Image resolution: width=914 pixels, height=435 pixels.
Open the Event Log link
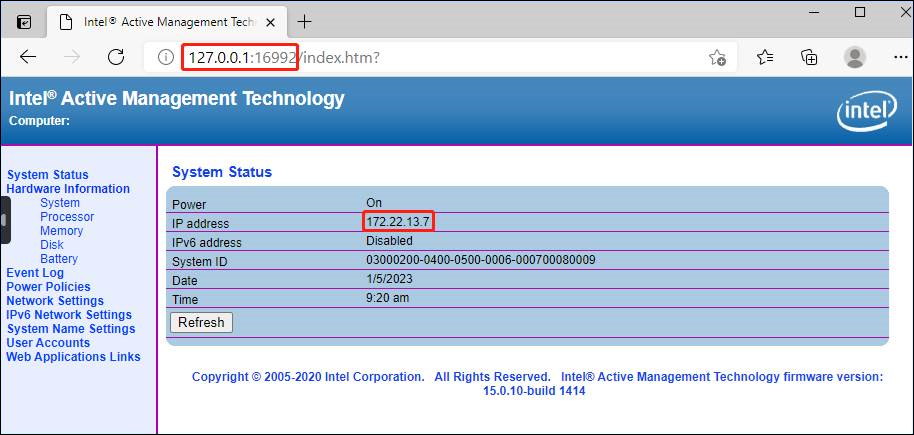pos(35,273)
